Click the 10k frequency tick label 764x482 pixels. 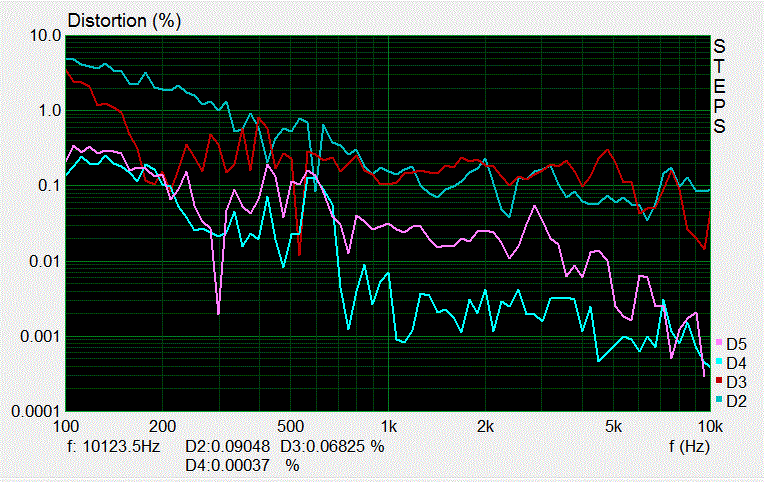point(709,427)
